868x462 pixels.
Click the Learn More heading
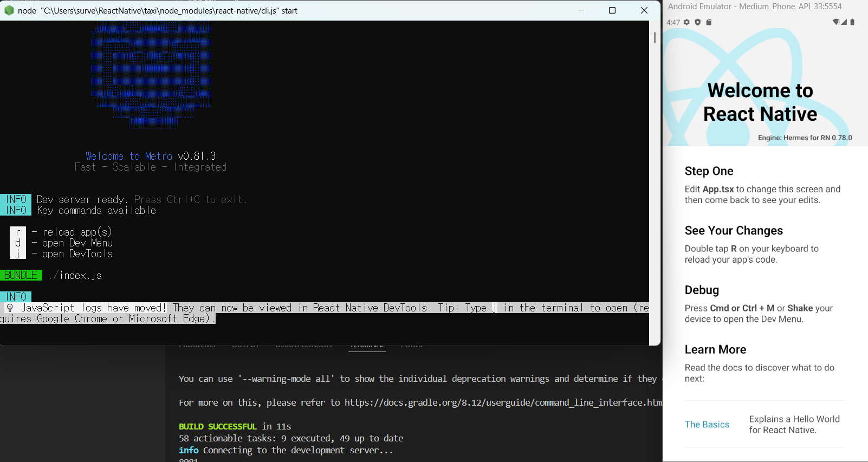[715, 350]
